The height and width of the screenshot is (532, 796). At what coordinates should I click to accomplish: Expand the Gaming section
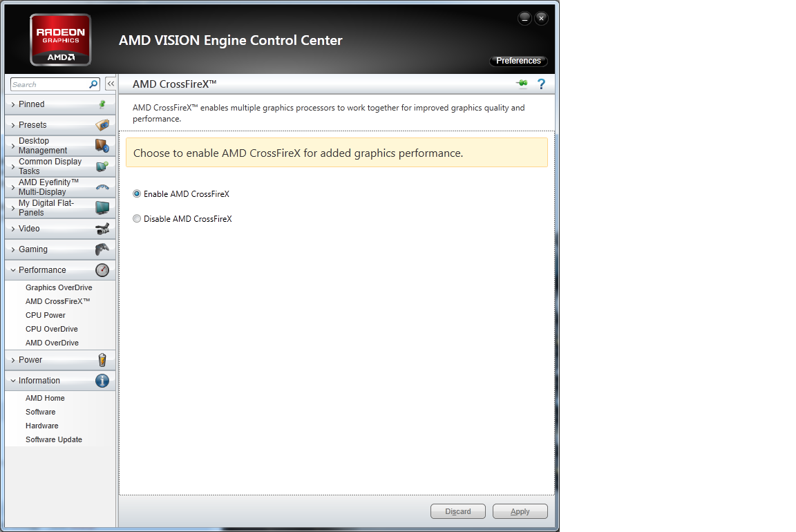60,249
